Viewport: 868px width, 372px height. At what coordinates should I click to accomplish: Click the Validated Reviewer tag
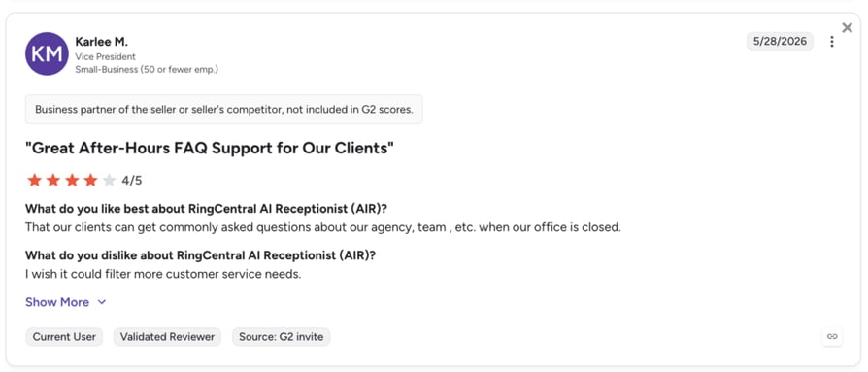(x=167, y=337)
